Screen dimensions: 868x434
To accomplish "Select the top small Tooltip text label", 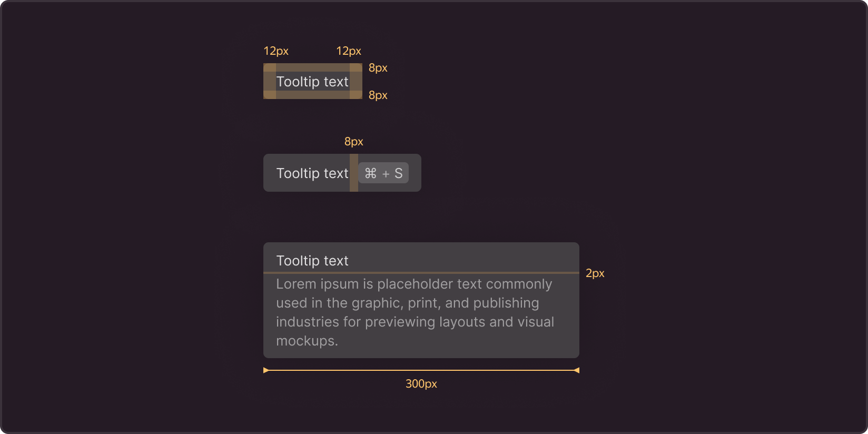I will pos(312,82).
